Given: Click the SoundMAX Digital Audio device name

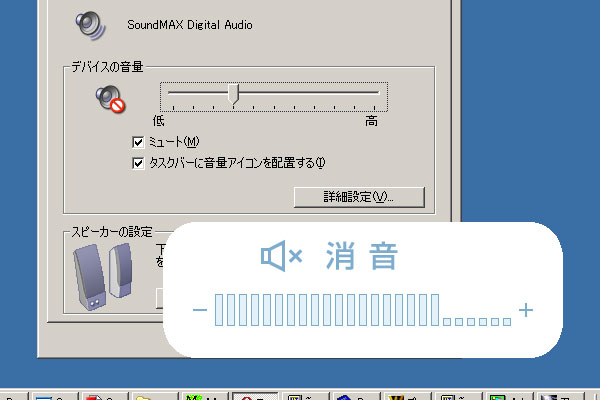Looking at the screenshot, I should pos(190,24).
